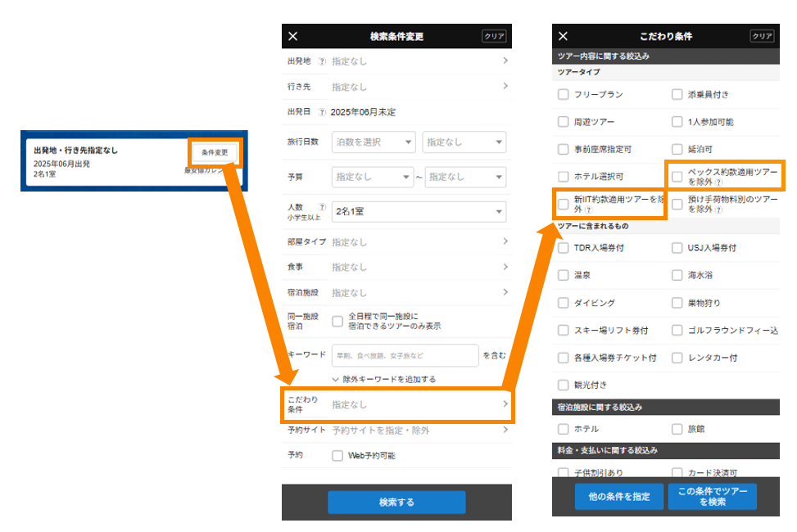Viewport: 797px width, 532px height.
Task: Open the こだわり条件 row
Action: point(397,404)
